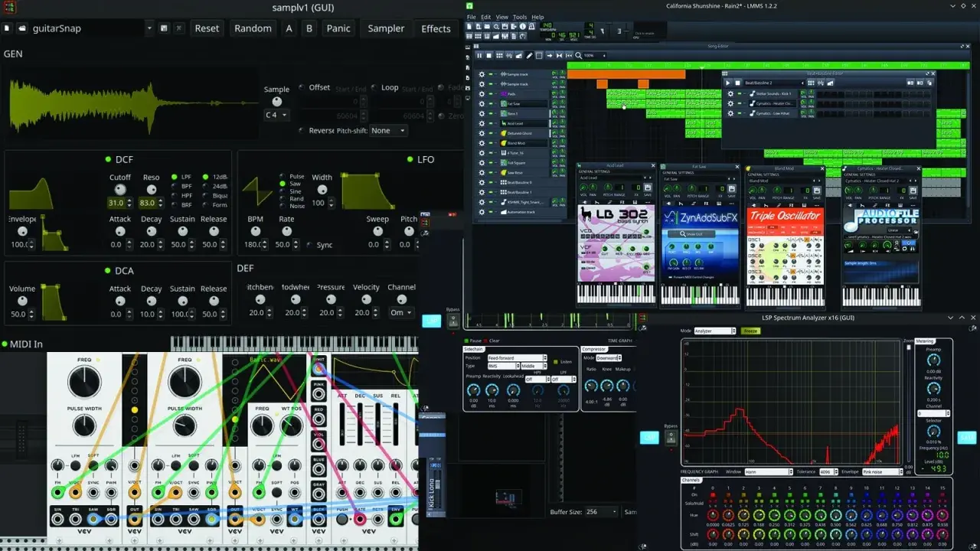
Task: Switch to samplv1 Effects tab
Action: [x=436, y=28]
